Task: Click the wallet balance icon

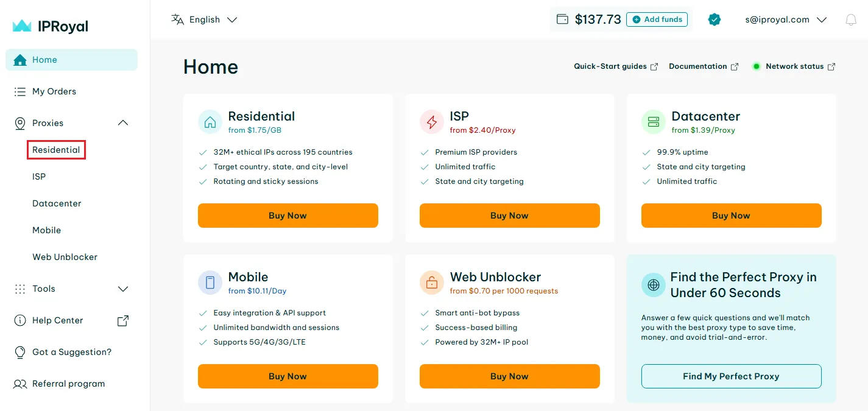Action: (563, 19)
